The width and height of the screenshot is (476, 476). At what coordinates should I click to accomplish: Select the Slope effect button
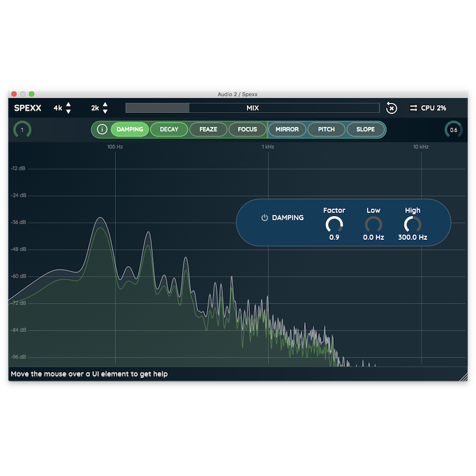tap(365, 129)
